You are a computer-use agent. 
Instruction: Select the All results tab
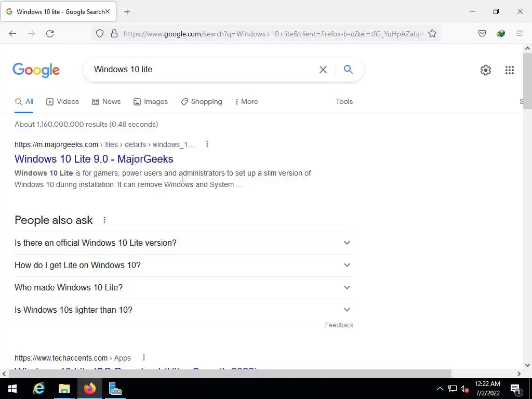point(24,101)
